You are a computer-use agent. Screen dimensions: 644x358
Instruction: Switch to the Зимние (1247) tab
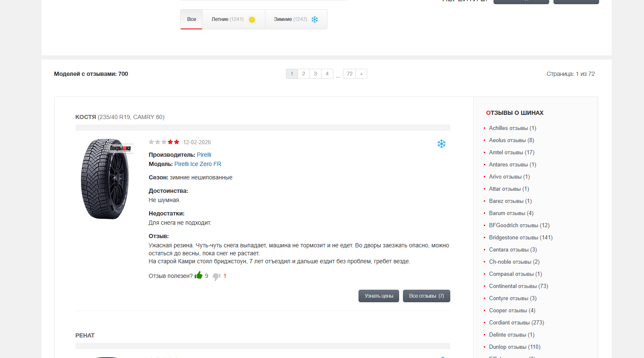[x=296, y=19]
